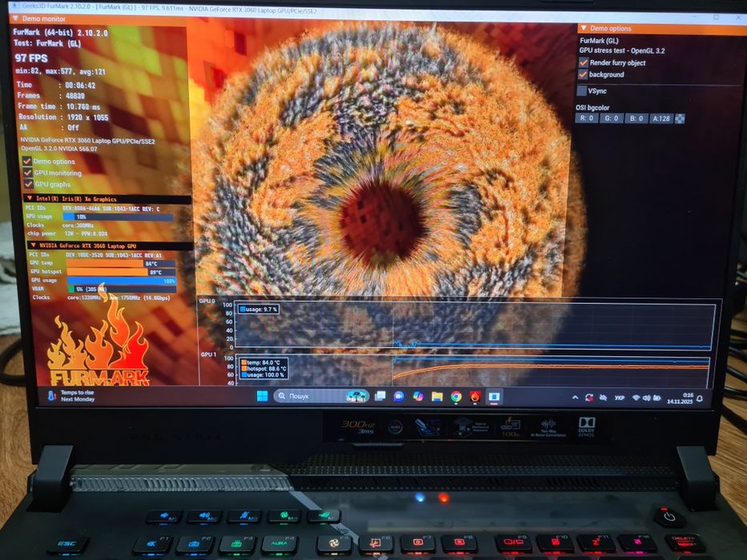The height and width of the screenshot is (560, 747).
Task: Toggle the background checkbox
Action: point(583,74)
